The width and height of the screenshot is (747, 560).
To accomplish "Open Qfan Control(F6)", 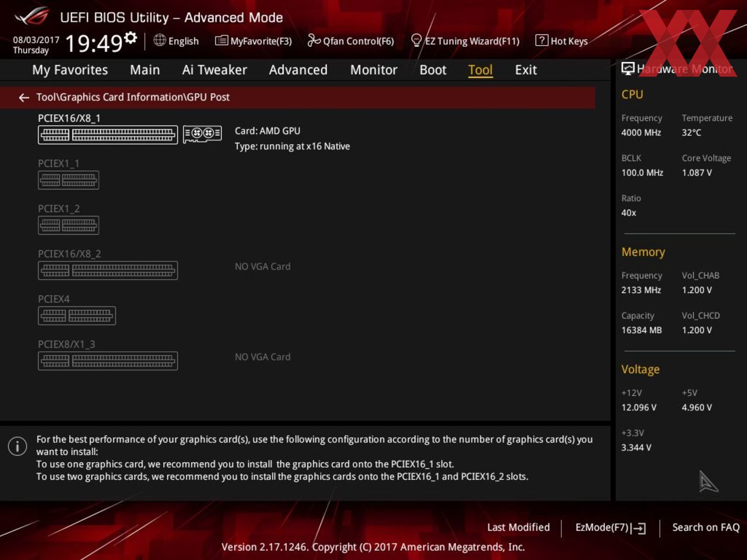I will [350, 41].
